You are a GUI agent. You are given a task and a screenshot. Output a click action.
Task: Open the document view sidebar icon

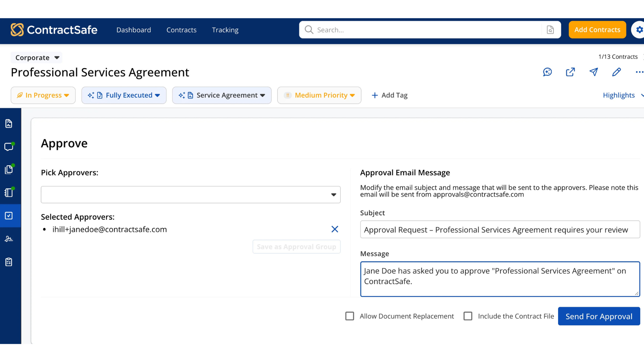tap(9, 124)
